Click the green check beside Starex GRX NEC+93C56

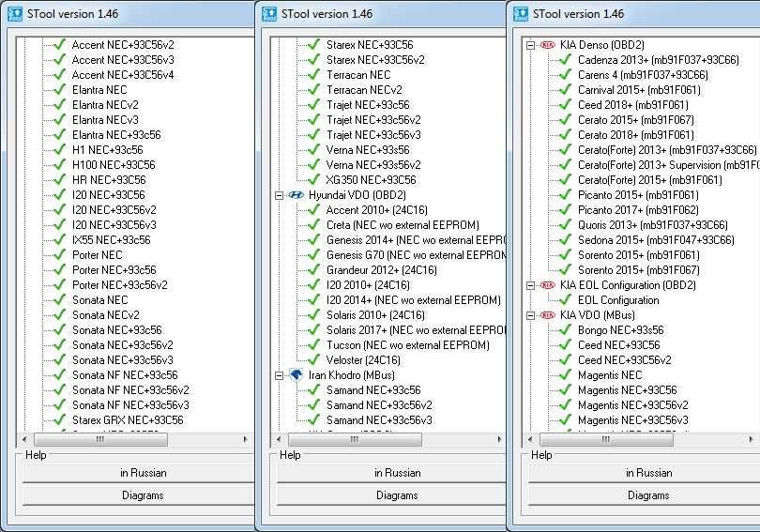[x=60, y=420]
